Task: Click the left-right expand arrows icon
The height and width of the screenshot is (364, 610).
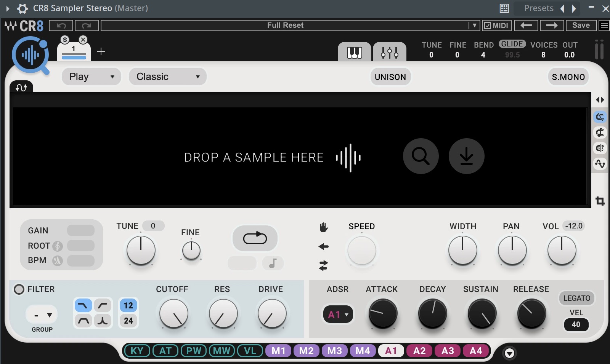Action: coord(600,100)
